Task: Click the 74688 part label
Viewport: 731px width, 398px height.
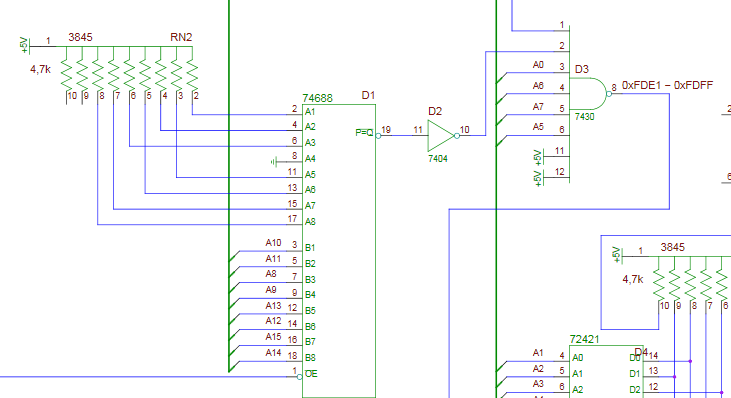Action: pos(317,98)
